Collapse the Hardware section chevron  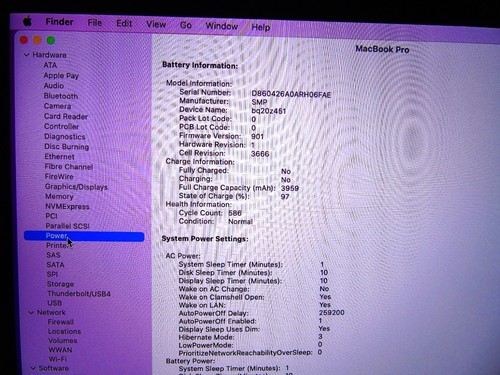[27, 54]
